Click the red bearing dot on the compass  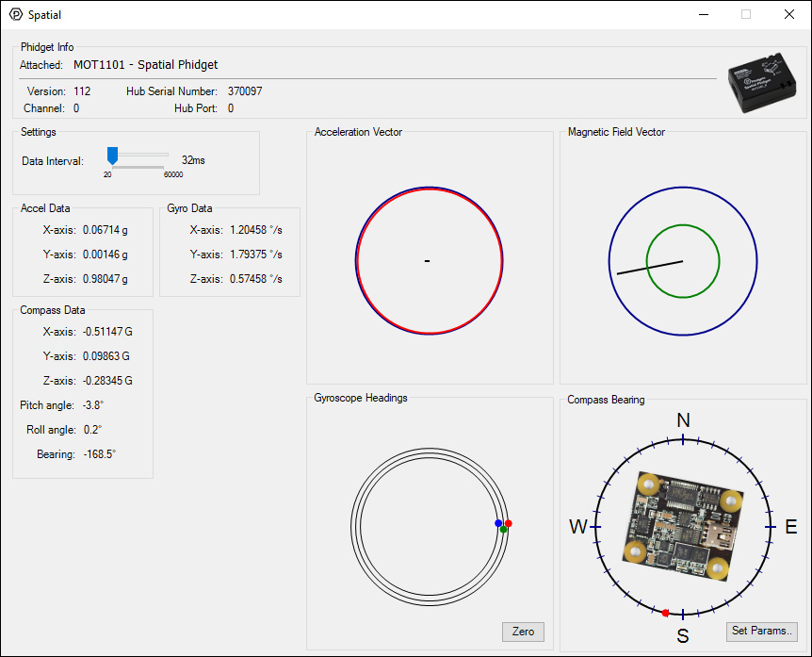click(x=665, y=613)
